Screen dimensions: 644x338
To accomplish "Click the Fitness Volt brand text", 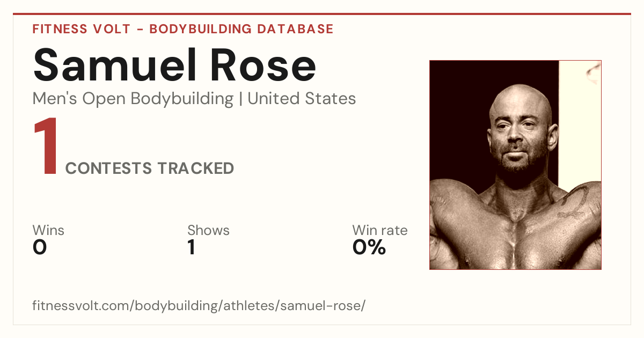I will [x=82, y=29].
